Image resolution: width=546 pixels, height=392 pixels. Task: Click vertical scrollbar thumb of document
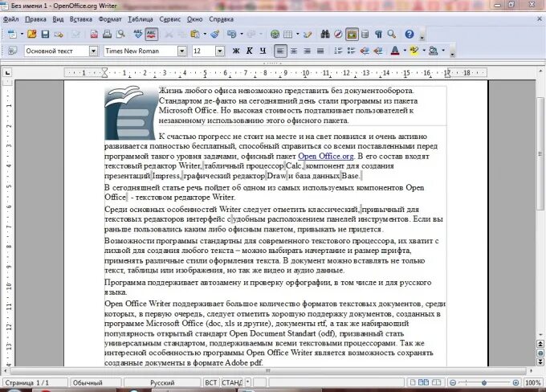tap(540, 153)
